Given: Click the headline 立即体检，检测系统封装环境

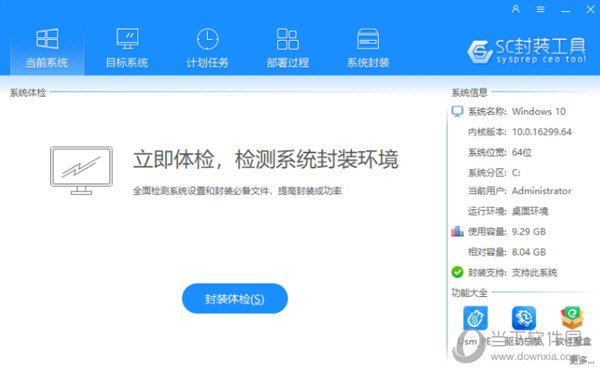Looking at the screenshot, I should (266, 159).
